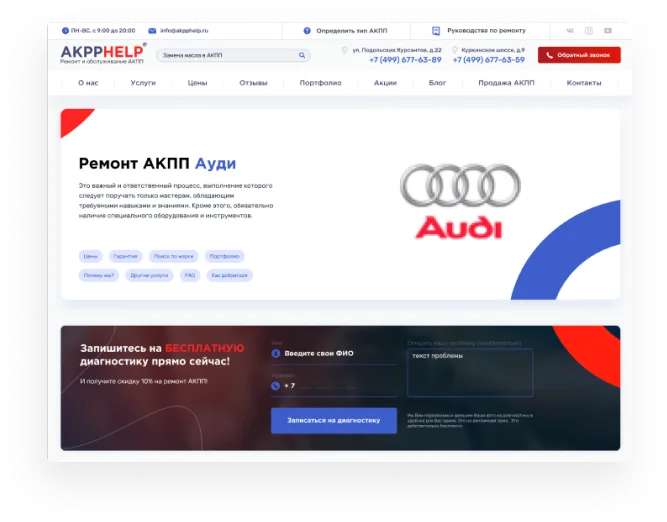
Task: Click the search magnifier icon
Action: pyautogui.click(x=302, y=55)
